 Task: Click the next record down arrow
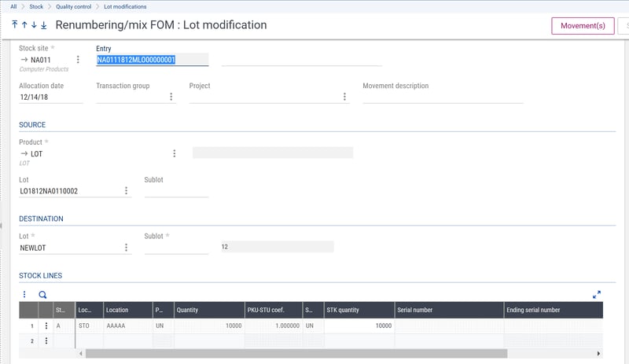click(x=34, y=25)
